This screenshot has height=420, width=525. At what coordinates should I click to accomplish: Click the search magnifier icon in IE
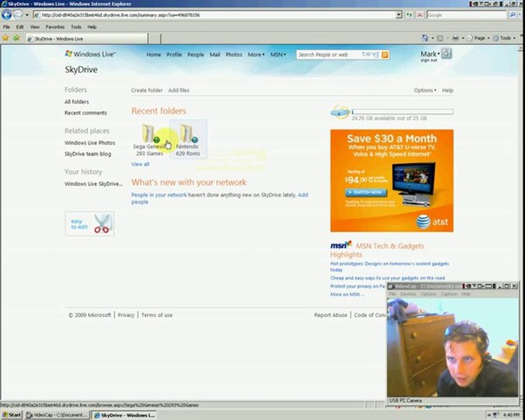point(512,15)
